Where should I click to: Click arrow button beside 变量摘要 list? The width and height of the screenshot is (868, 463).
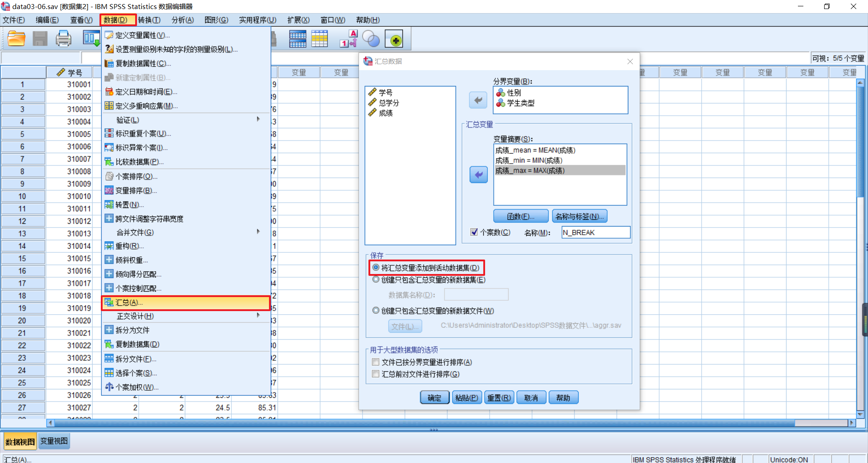pyautogui.click(x=478, y=175)
